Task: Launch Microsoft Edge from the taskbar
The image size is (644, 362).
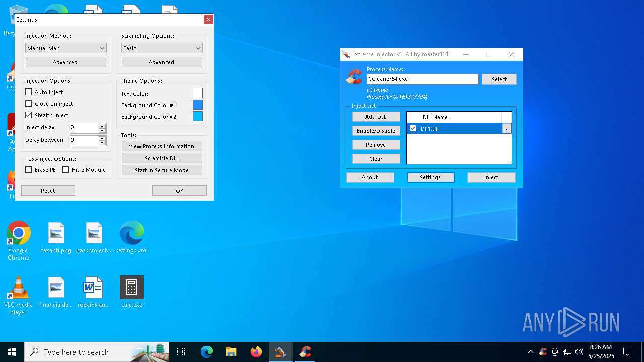Action: 207,352
